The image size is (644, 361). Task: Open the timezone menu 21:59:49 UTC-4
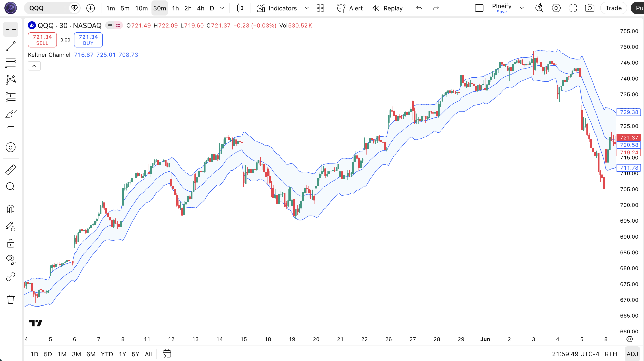576,354
